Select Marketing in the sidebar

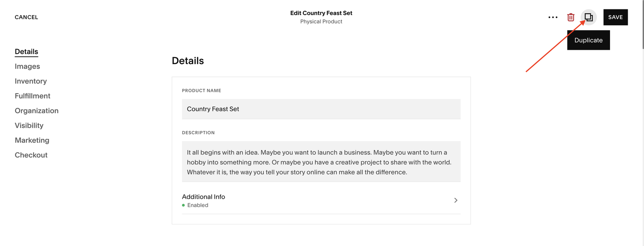(x=32, y=140)
